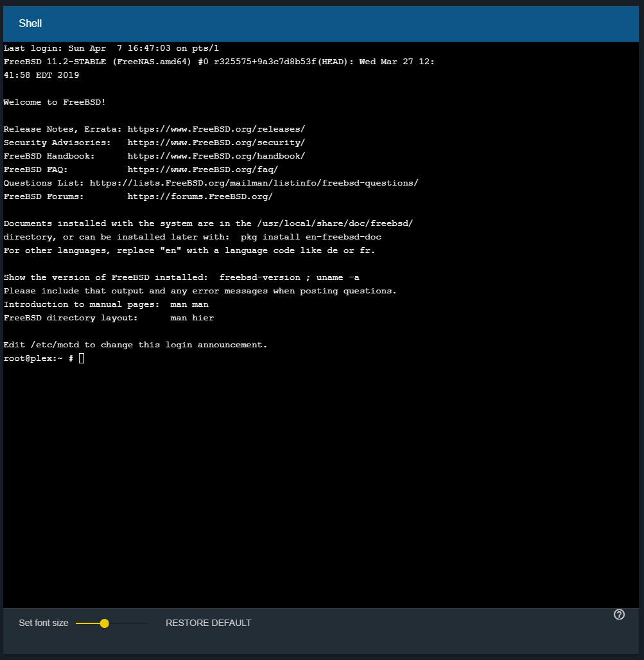
Task: Click the https://forums.FreeBSD.org/ URL text
Action: [200, 196]
